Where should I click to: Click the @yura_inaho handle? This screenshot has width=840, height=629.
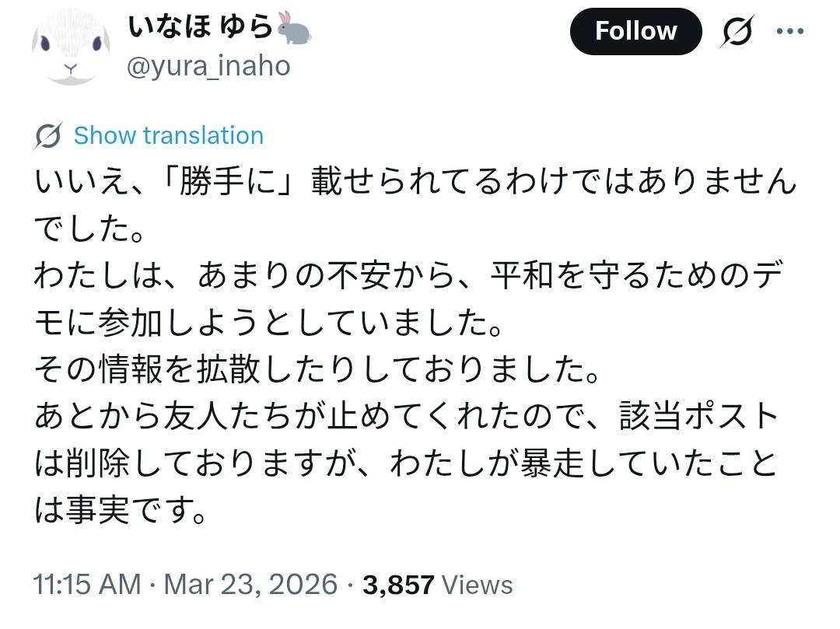(208, 66)
